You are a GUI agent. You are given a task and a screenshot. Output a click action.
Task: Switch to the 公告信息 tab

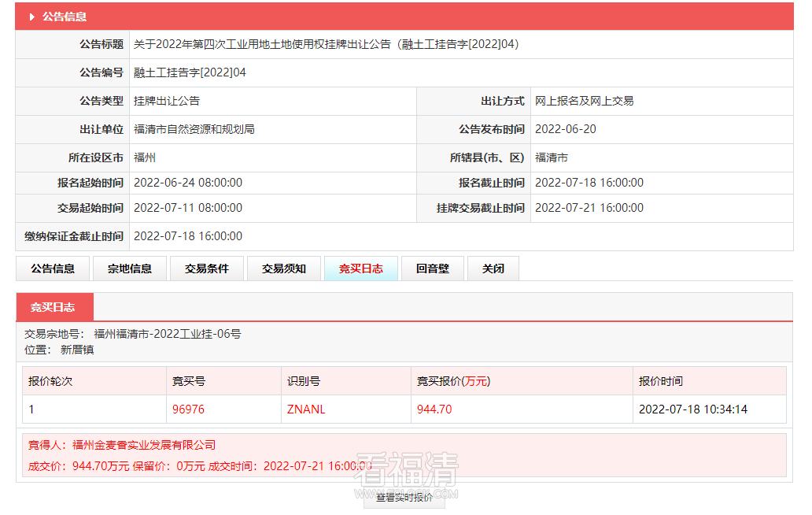click(x=53, y=269)
